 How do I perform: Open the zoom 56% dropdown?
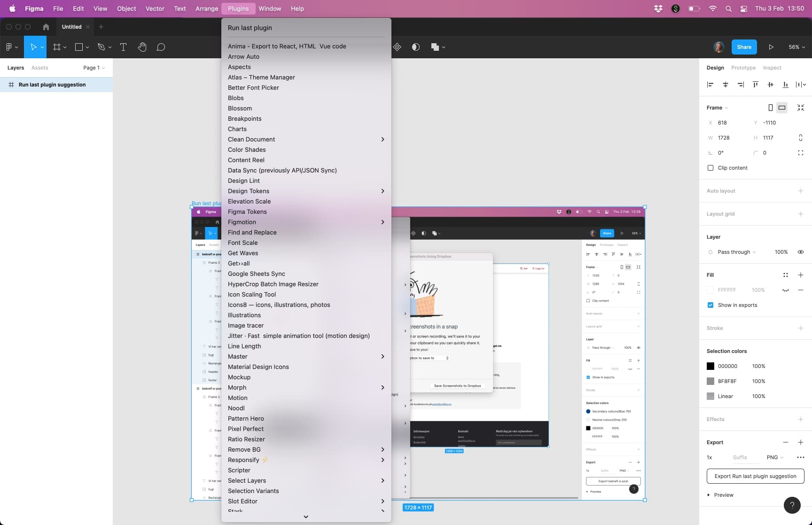pyautogui.click(x=797, y=47)
